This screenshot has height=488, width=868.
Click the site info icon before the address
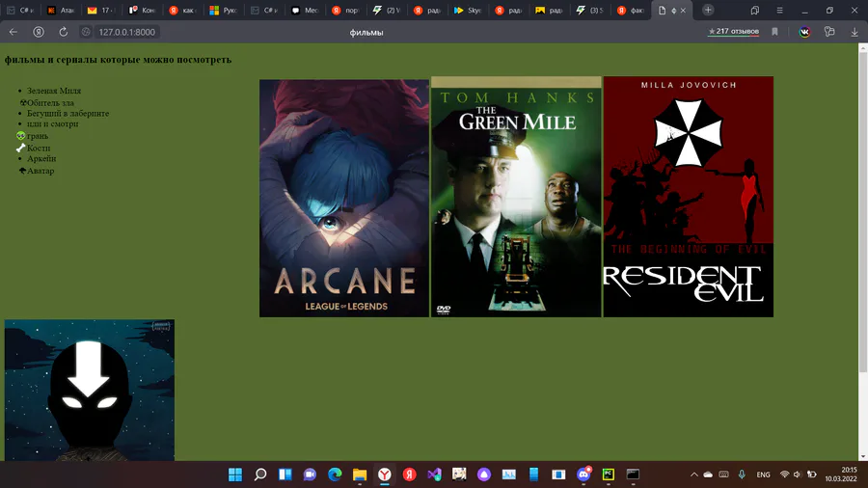coord(86,32)
